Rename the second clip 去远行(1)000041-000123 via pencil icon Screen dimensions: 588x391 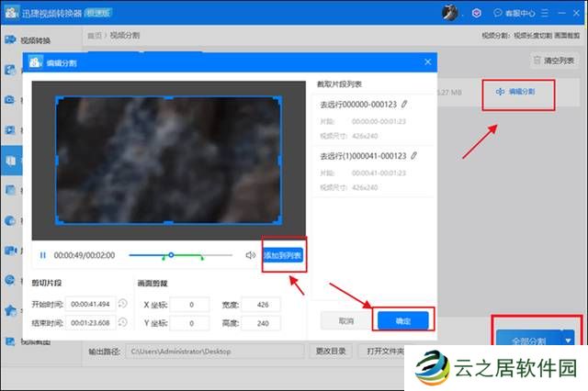pyautogui.click(x=414, y=156)
